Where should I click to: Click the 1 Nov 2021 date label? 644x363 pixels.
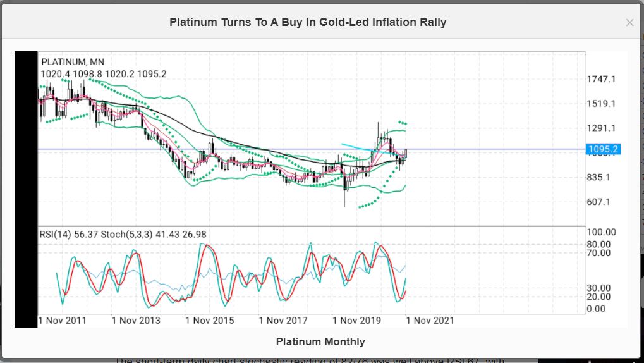point(430,321)
